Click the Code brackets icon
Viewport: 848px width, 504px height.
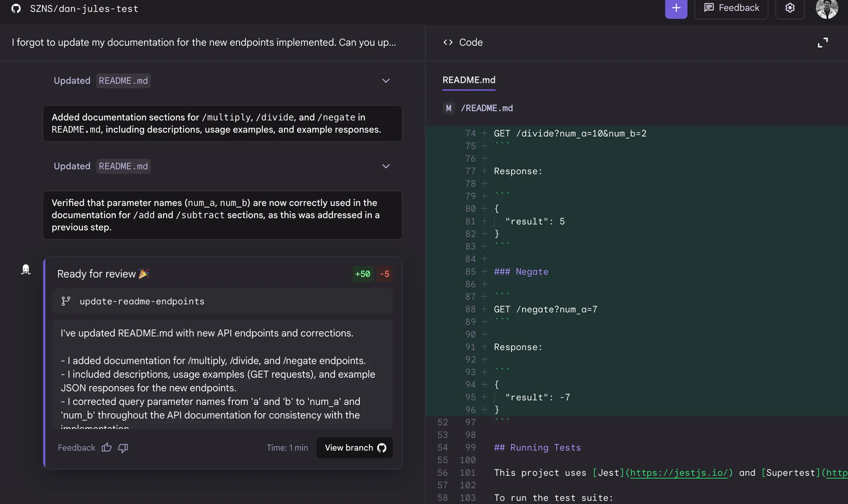pyautogui.click(x=448, y=42)
